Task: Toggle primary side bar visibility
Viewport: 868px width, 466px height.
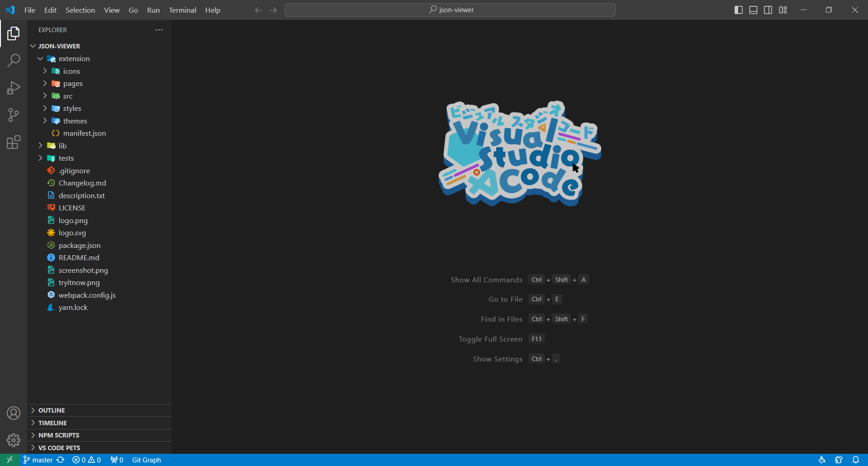Action: (739, 10)
